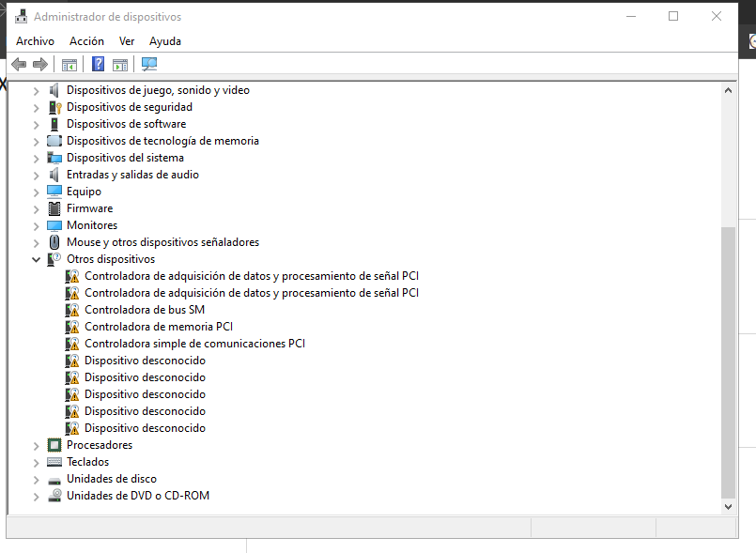
Task: Scan for hardware changes with the monitor icon
Action: 148,64
